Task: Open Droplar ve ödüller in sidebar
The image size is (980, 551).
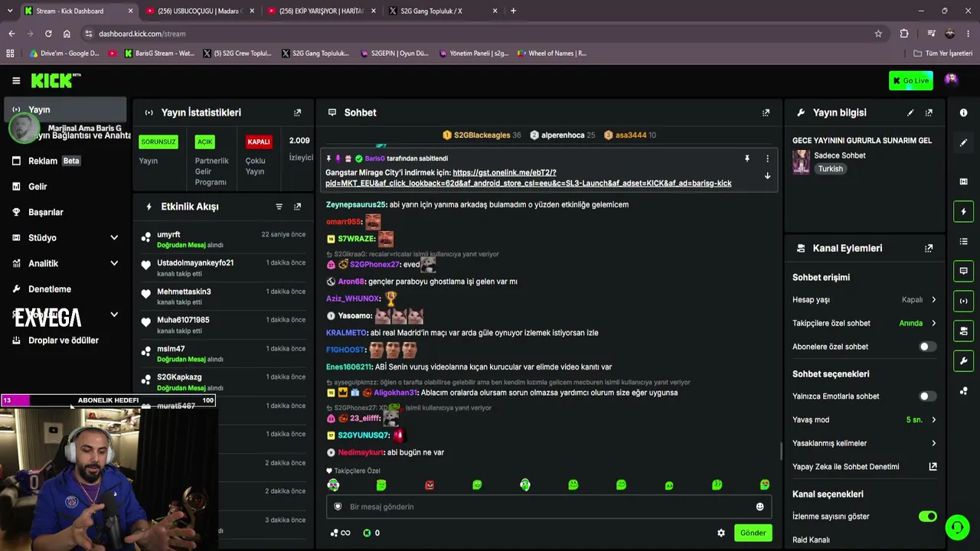Action: [x=64, y=341]
